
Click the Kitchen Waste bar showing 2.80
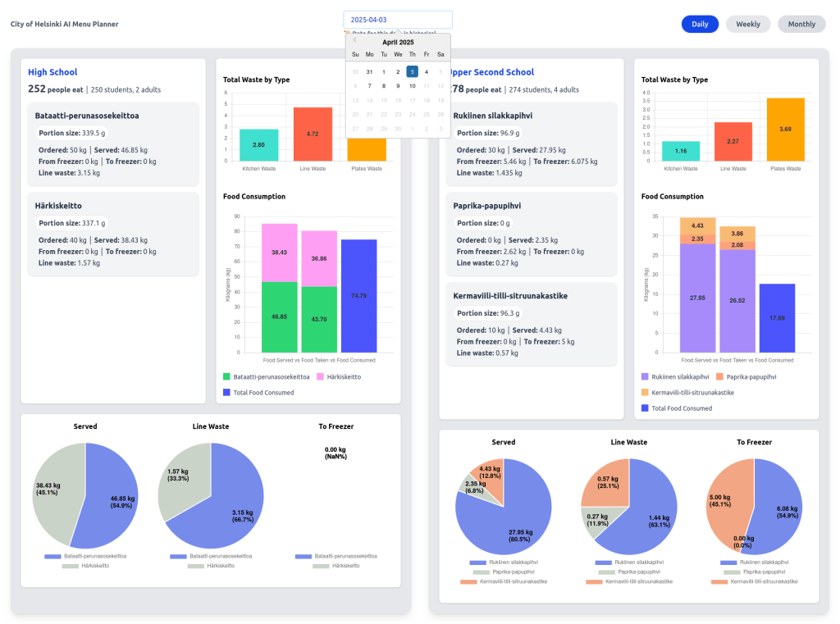[258, 145]
